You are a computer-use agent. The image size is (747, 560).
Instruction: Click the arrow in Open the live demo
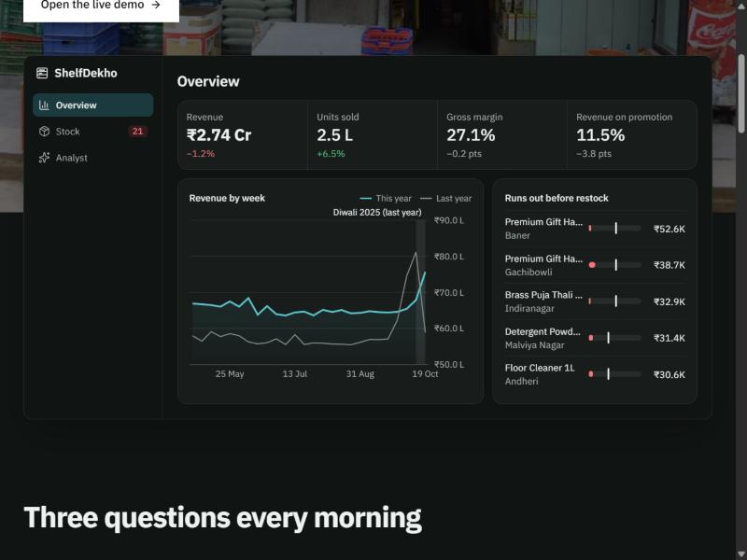[x=156, y=5]
